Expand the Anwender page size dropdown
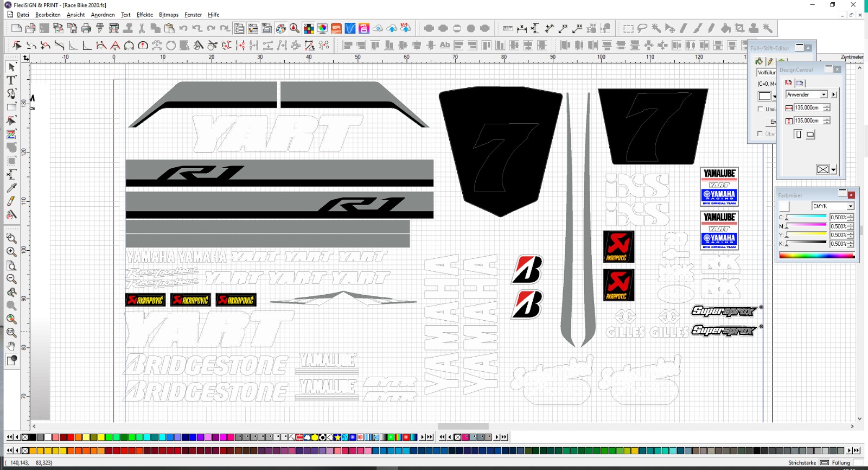This screenshot has height=470, width=868. (x=823, y=94)
